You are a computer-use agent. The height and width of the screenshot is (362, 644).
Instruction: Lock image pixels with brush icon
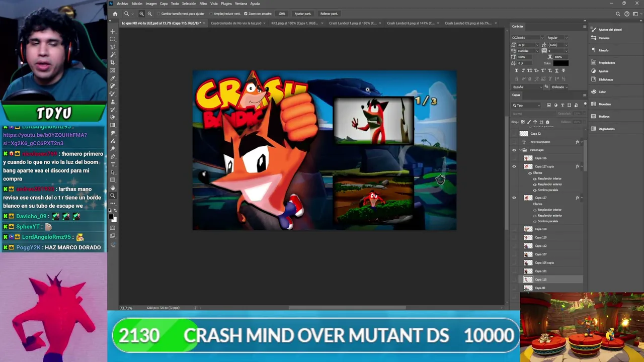(529, 122)
